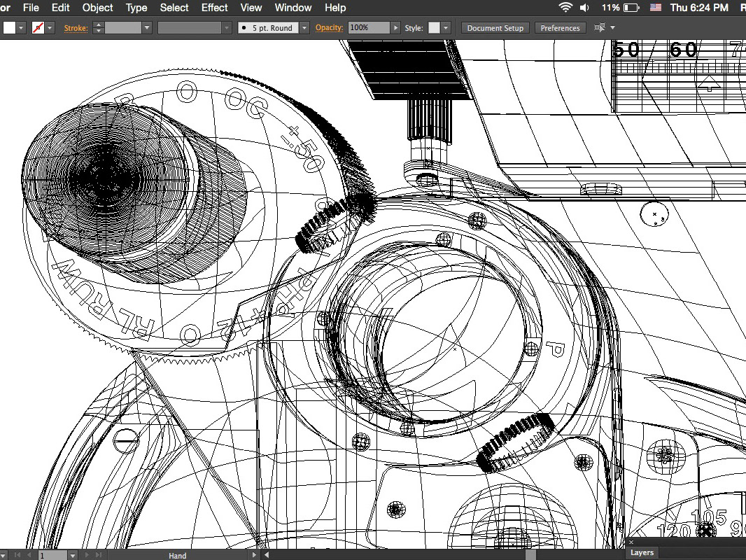
Task: Go to the previous artboard
Action: click(29, 555)
